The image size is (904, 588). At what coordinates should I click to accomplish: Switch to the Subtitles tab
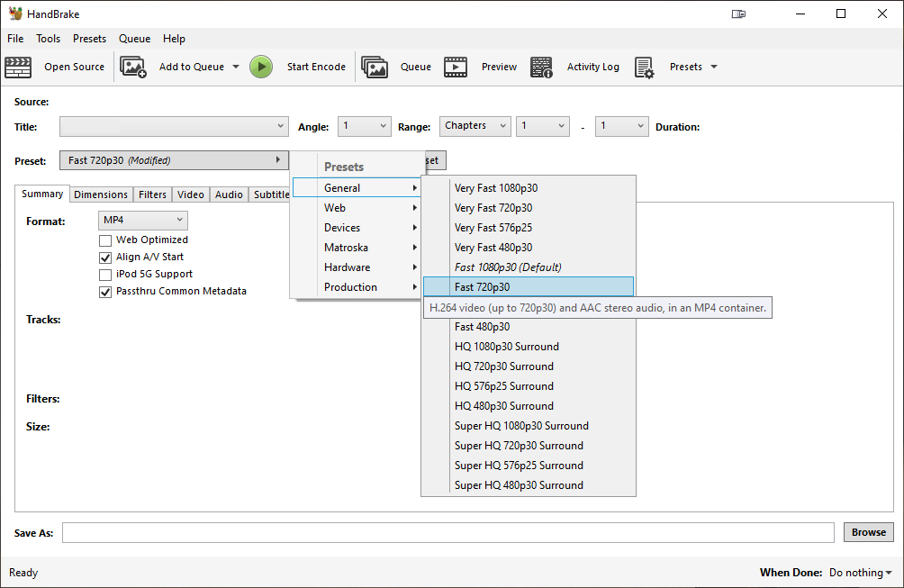tap(270, 194)
